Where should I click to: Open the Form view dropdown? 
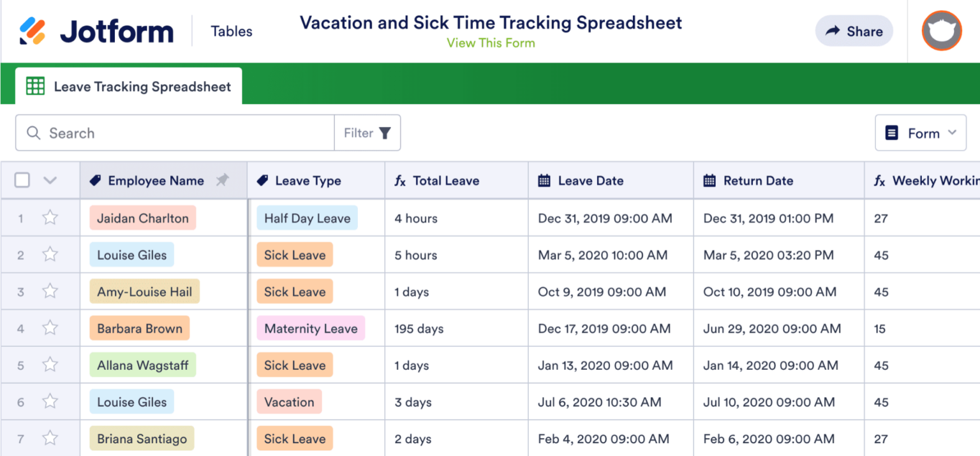click(921, 133)
